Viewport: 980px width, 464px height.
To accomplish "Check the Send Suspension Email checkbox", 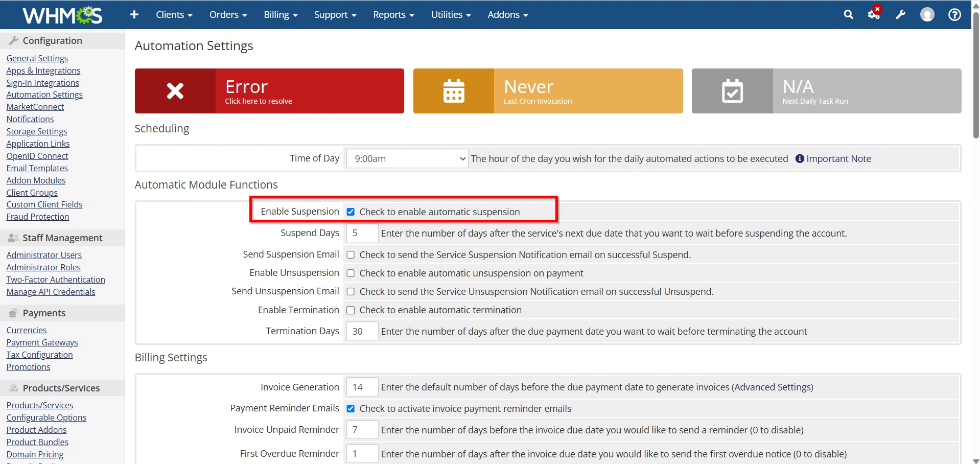I will (x=351, y=254).
